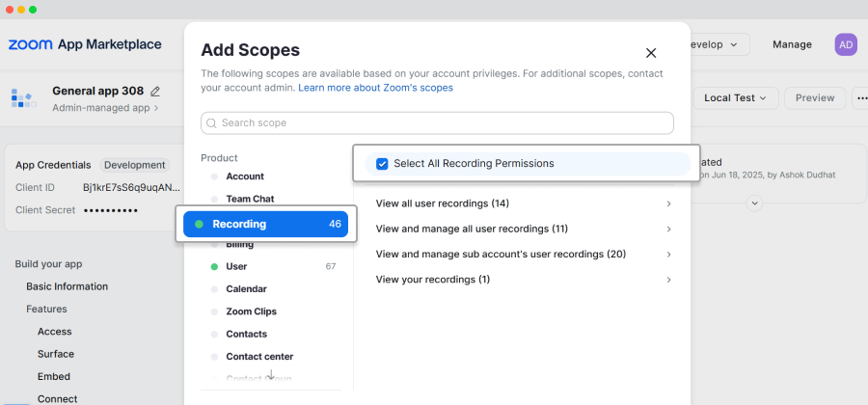Image resolution: width=868 pixels, height=405 pixels.
Task: Click the 'on Jun 18, 2025, by Ashok Dudhat' text
Action: pos(768,175)
